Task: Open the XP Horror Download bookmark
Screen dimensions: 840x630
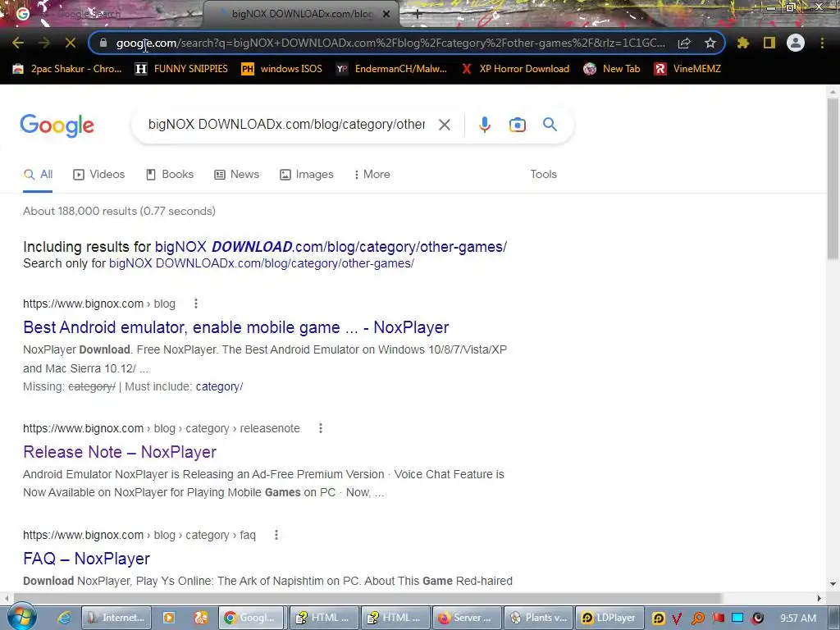Action: pyautogui.click(x=515, y=69)
